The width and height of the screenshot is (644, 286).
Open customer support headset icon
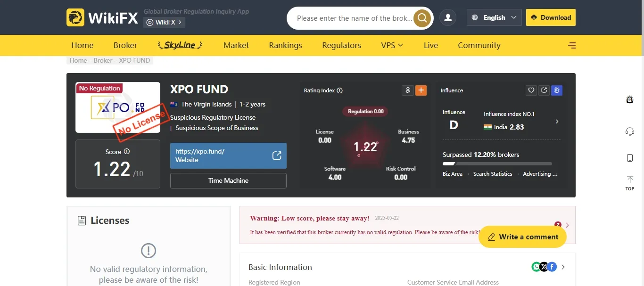pyautogui.click(x=630, y=131)
